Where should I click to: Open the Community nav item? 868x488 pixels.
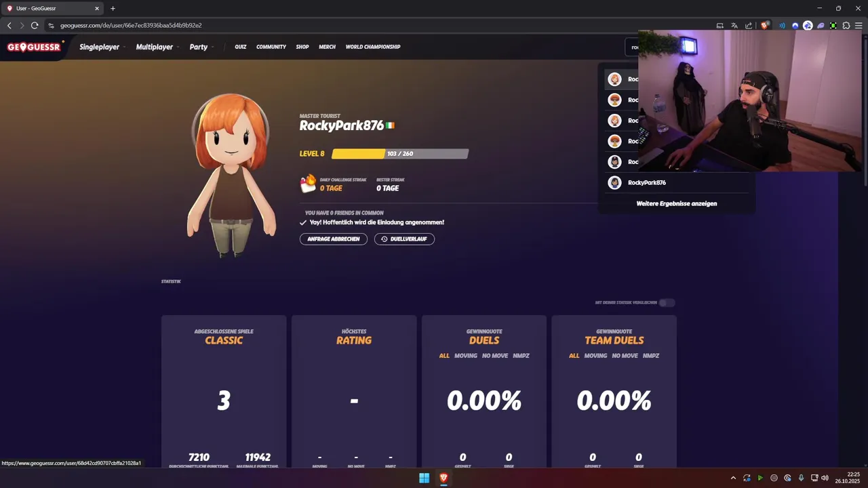[x=271, y=47]
